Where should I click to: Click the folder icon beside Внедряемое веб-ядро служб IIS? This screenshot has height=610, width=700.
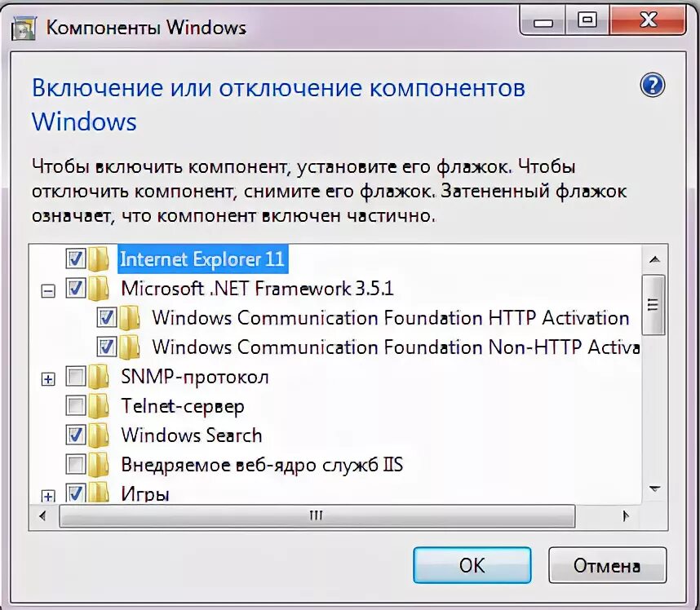pos(99,465)
